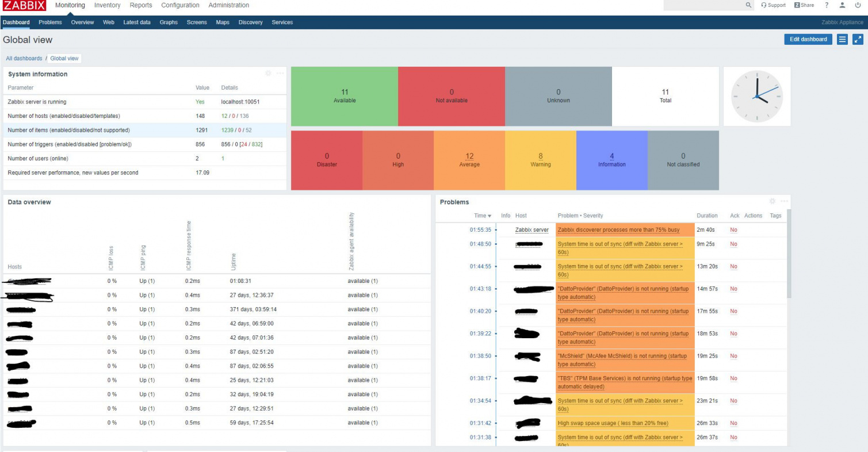The width and height of the screenshot is (868, 452).
Task: Switch to the Overview submenu tab
Action: click(82, 22)
